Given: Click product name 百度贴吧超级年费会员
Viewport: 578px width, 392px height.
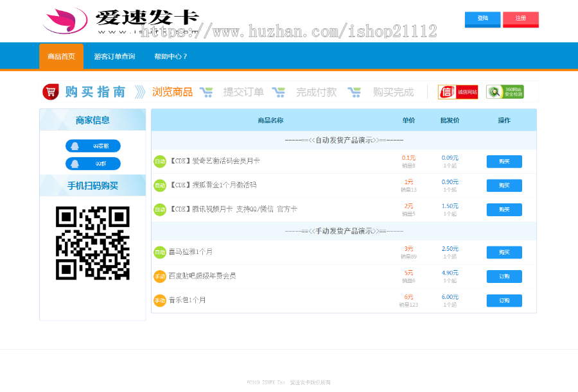Looking at the screenshot, I should 202,276.
